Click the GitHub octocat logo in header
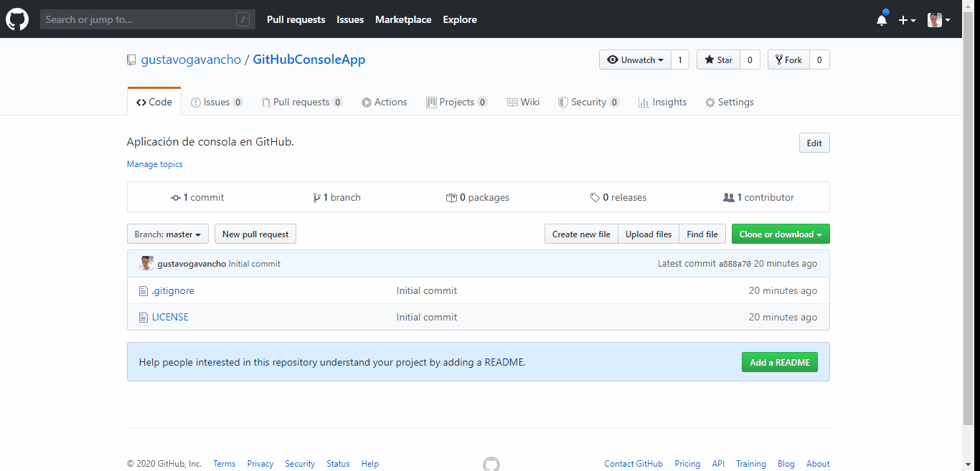 [x=17, y=19]
